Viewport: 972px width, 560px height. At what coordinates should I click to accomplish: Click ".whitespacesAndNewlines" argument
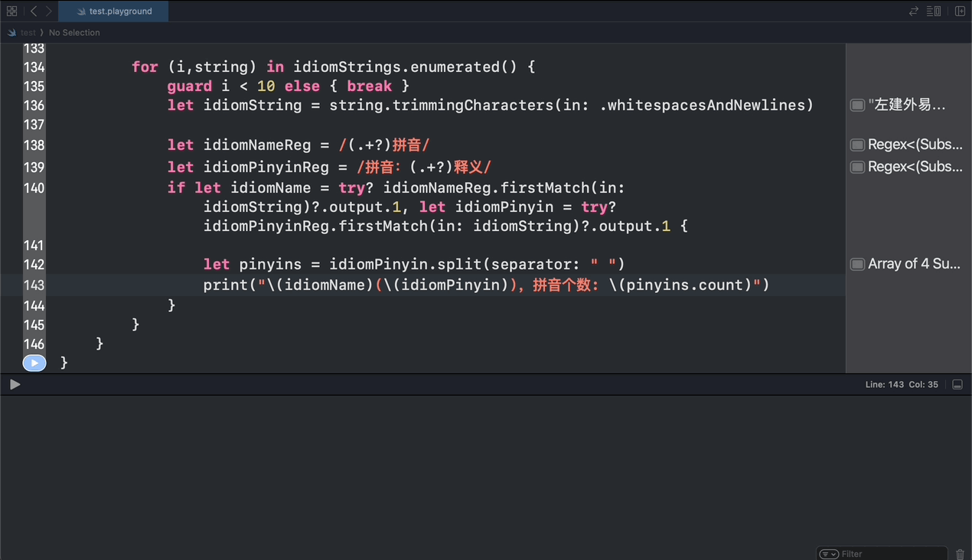(702, 105)
